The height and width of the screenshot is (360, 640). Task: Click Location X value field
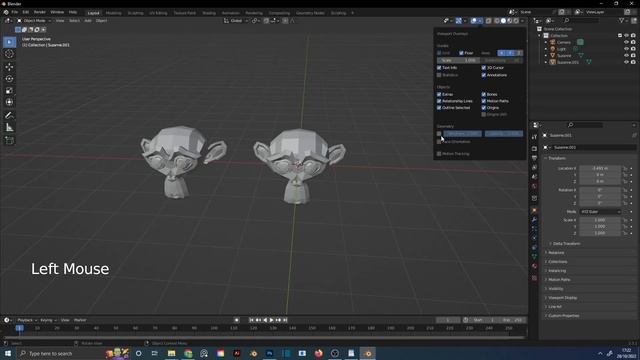click(600, 168)
